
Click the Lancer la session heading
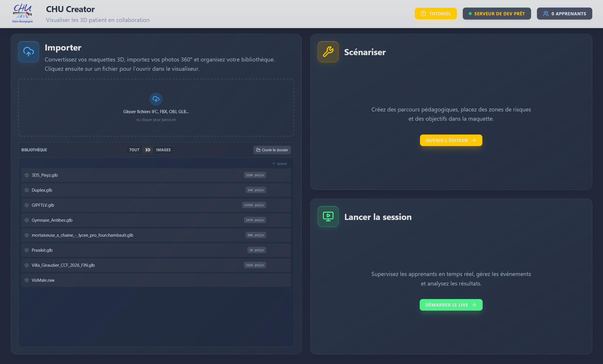tap(378, 217)
